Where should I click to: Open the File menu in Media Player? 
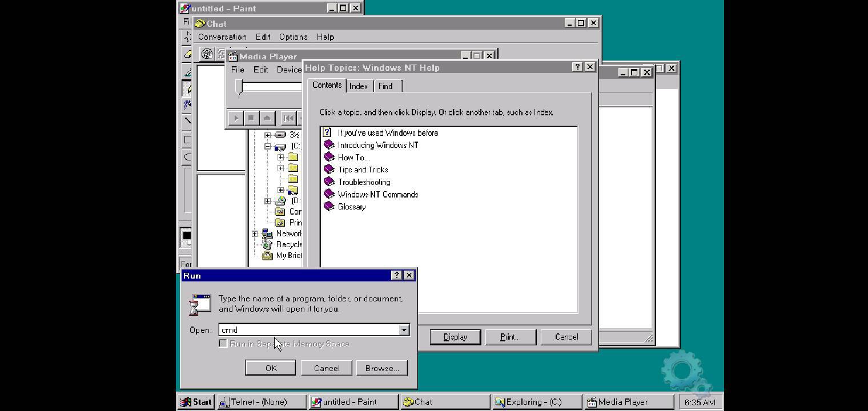click(x=238, y=70)
